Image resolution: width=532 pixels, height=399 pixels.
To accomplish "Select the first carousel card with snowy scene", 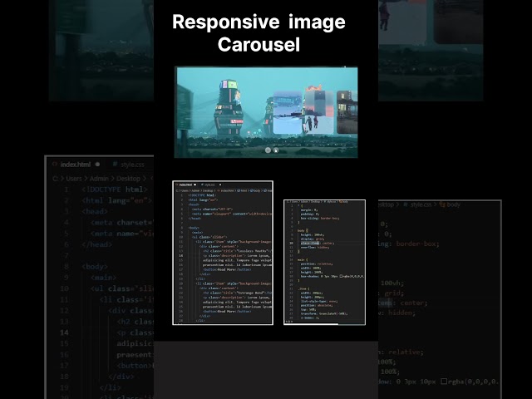I will (x=288, y=113).
